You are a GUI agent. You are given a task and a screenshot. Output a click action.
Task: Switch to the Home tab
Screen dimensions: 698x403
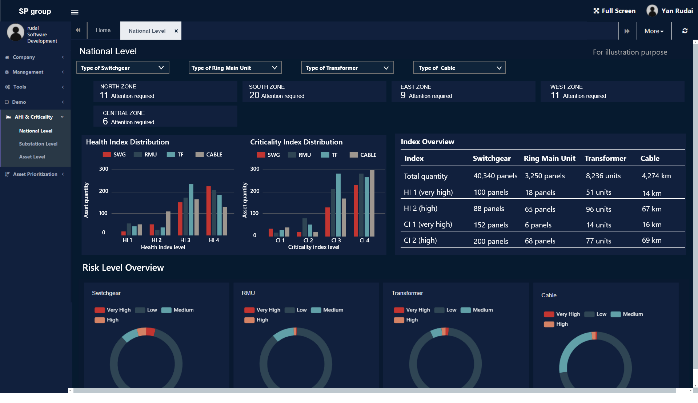[103, 31]
